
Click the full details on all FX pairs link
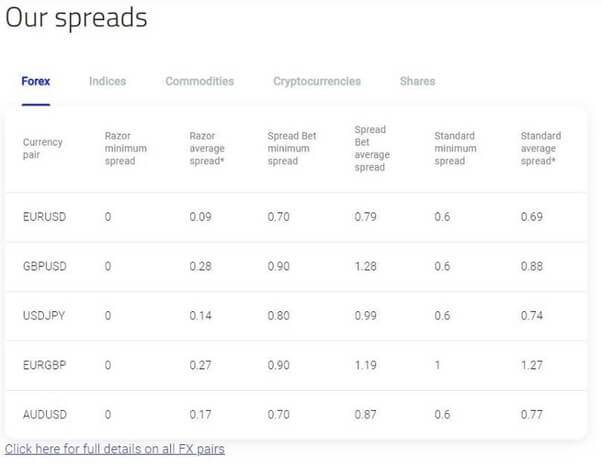[115, 449]
